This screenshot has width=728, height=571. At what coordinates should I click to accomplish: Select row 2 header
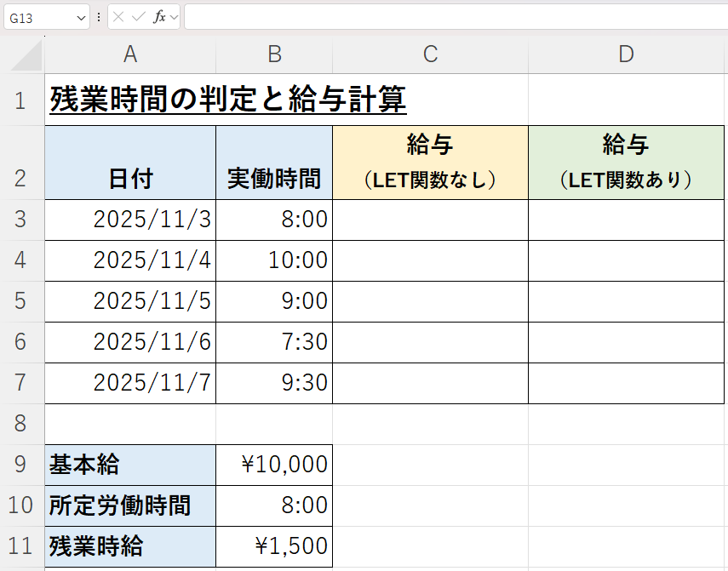pyautogui.click(x=21, y=178)
